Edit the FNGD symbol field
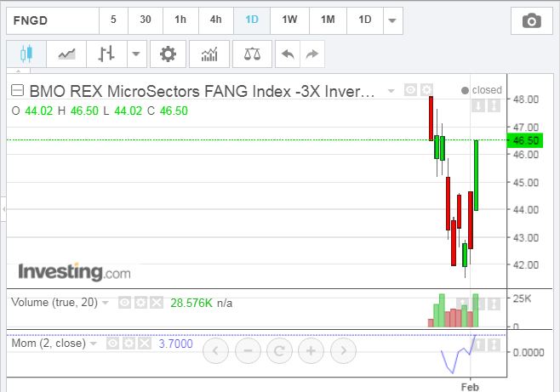This screenshot has height=392, width=560. pos(53,20)
